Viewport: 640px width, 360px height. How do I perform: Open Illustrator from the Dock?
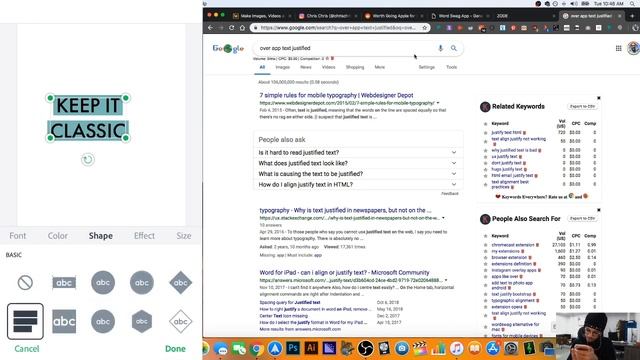311,348
